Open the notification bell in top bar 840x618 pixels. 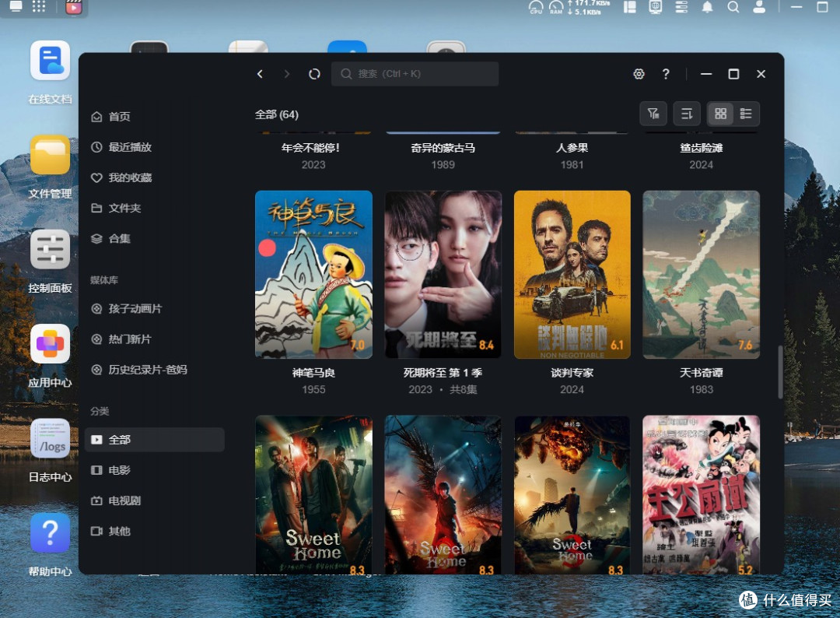[x=707, y=6]
